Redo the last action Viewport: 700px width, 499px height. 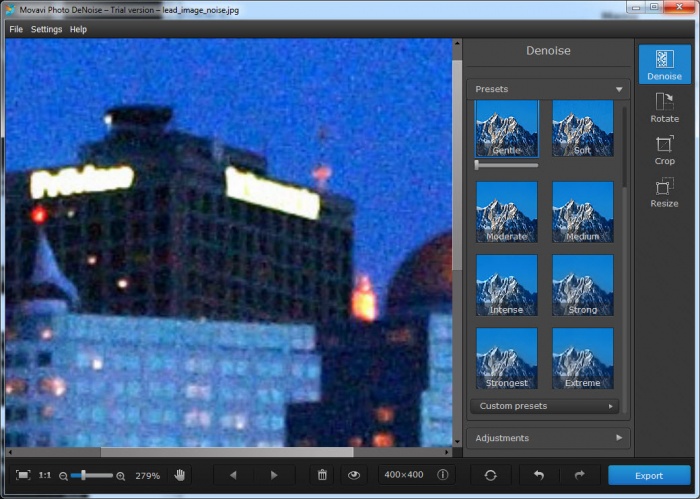[579, 475]
